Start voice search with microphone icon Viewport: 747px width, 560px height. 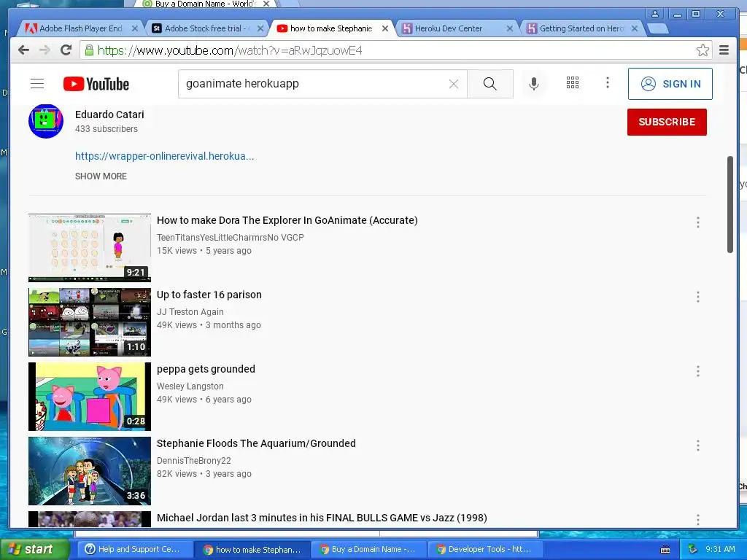point(534,84)
